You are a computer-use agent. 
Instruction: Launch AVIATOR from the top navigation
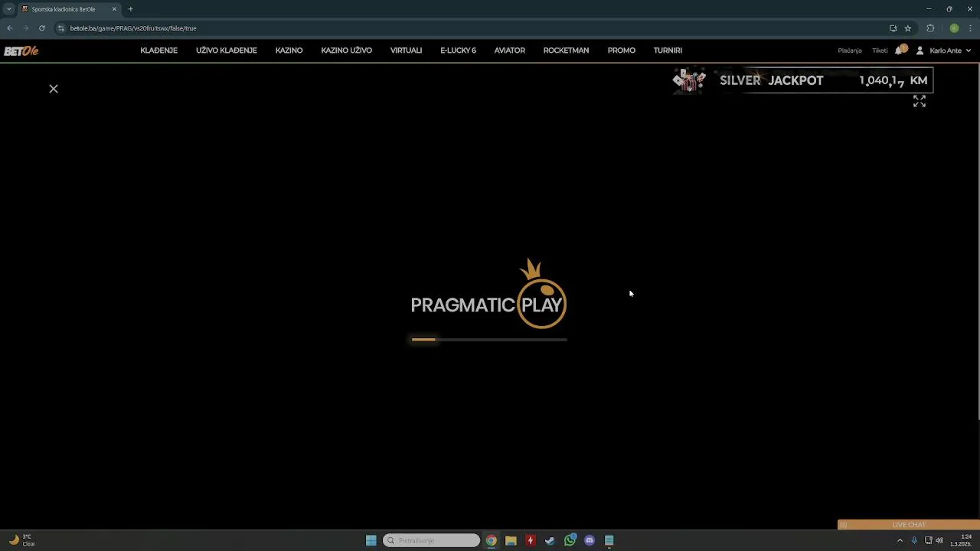[509, 51]
